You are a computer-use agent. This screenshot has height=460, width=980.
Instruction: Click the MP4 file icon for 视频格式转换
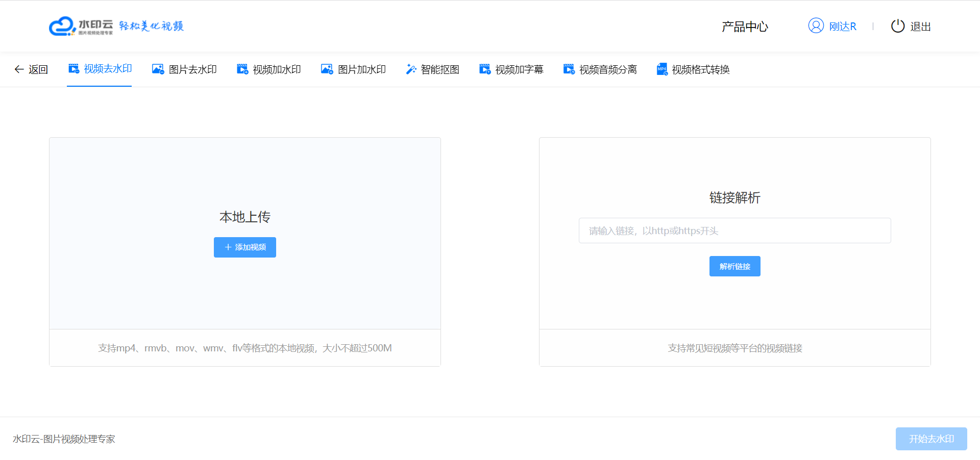[662, 69]
